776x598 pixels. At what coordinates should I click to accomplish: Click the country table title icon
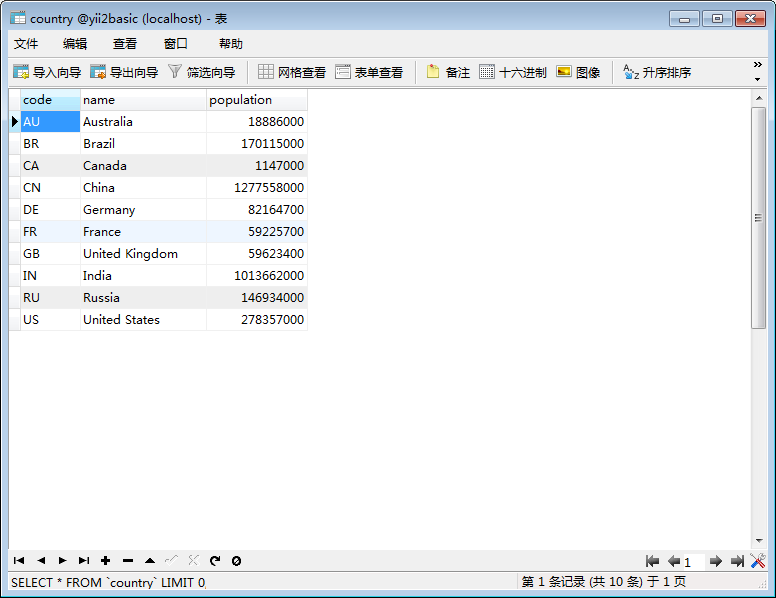[x=18, y=18]
